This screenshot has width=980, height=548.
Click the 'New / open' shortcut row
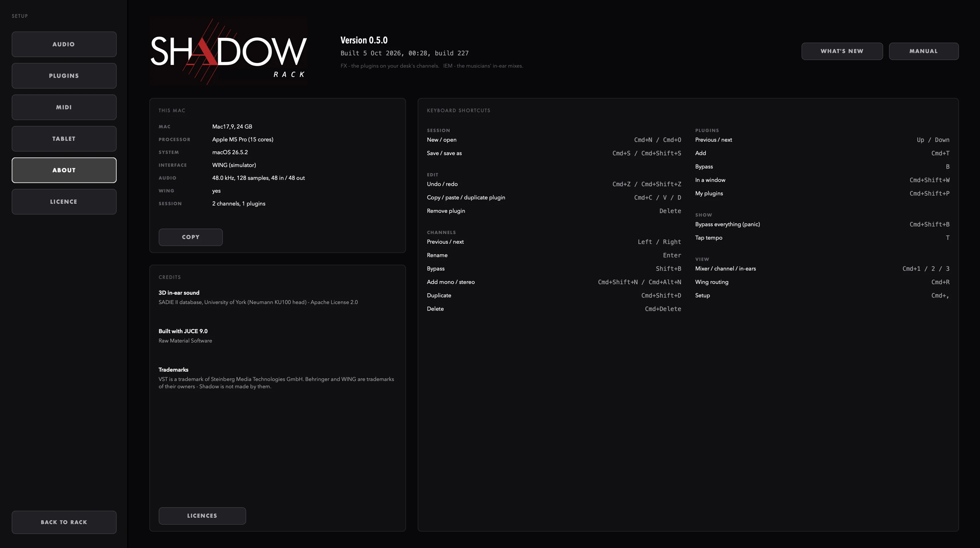click(x=554, y=140)
